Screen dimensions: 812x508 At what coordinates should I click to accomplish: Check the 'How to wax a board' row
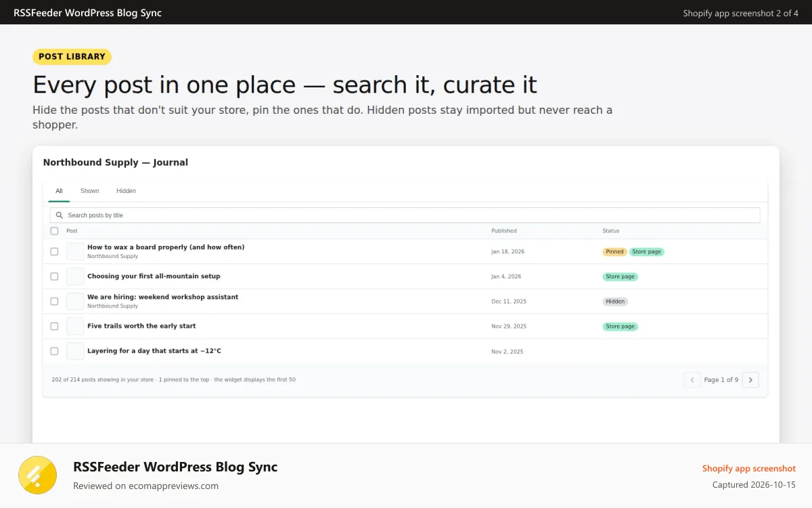point(54,251)
